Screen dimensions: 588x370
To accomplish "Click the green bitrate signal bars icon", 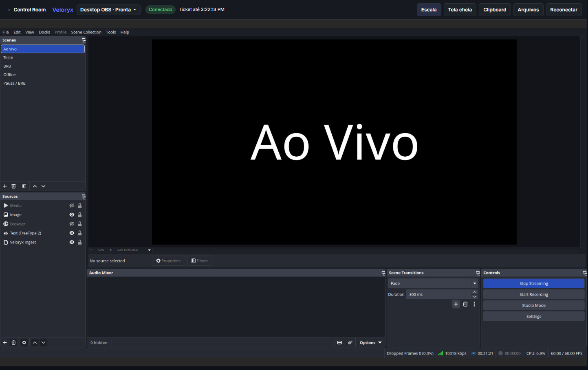I will [x=440, y=353].
